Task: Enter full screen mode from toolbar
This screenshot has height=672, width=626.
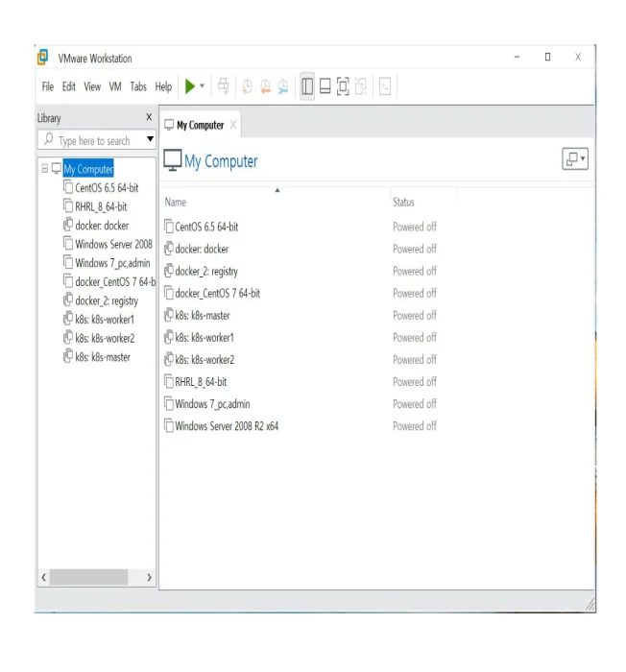Action: [x=343, y=86]
